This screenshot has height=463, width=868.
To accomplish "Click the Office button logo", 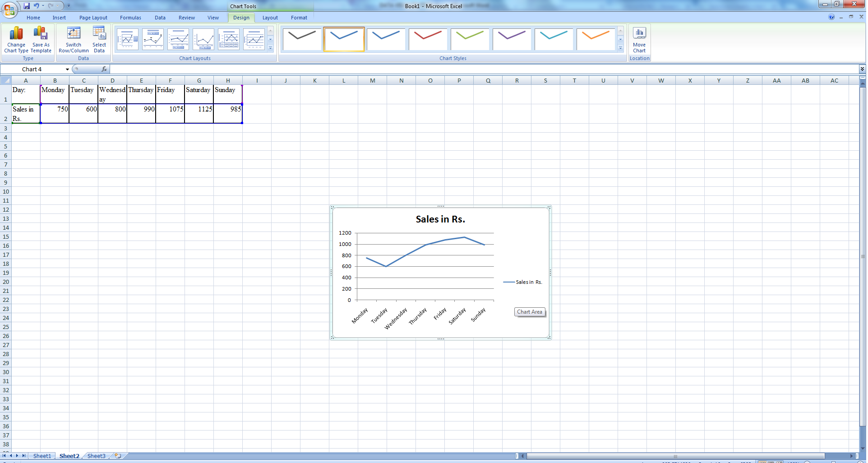I will pyautogui.click(x=9, y=9).
